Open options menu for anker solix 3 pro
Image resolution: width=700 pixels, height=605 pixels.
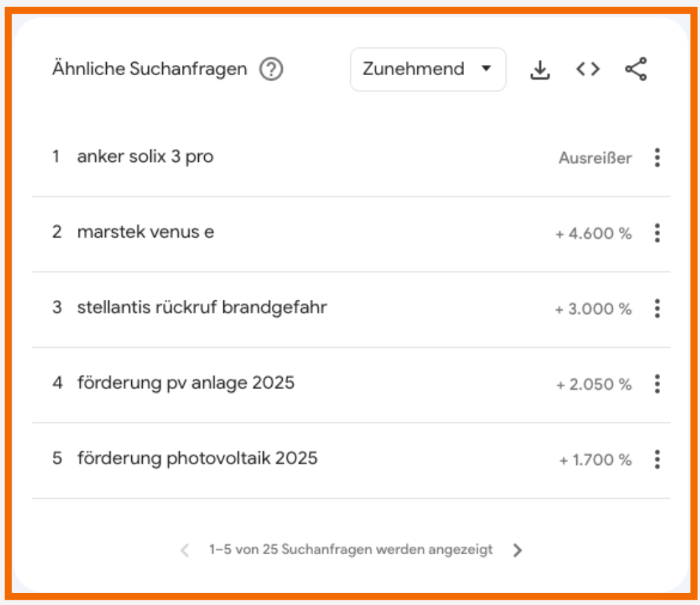[x=657, y=158]
